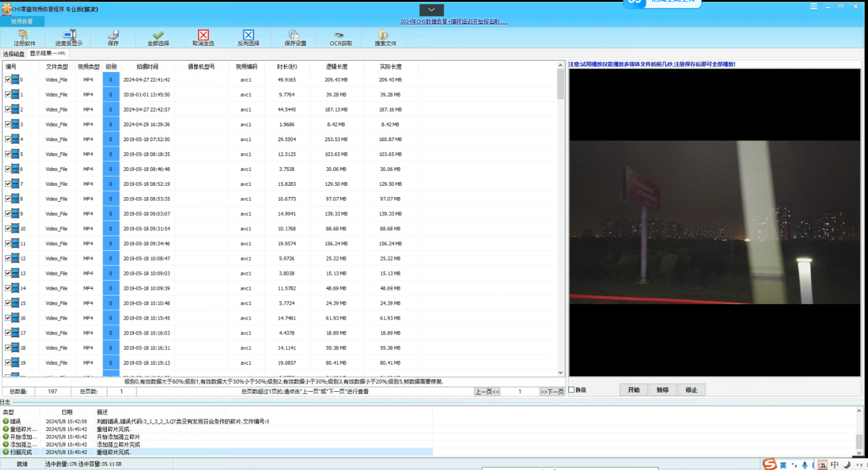This screenshot has height=470, width=868.
Task: Select the log row 开始添加孤立碎片
Action: [217, 437]
